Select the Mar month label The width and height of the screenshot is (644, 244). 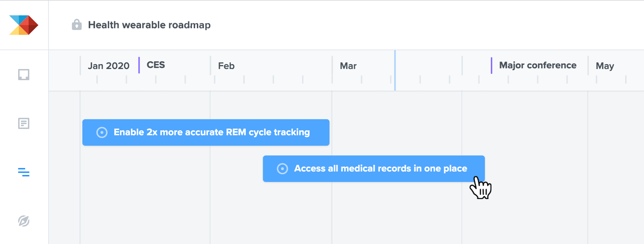point(348,66)
